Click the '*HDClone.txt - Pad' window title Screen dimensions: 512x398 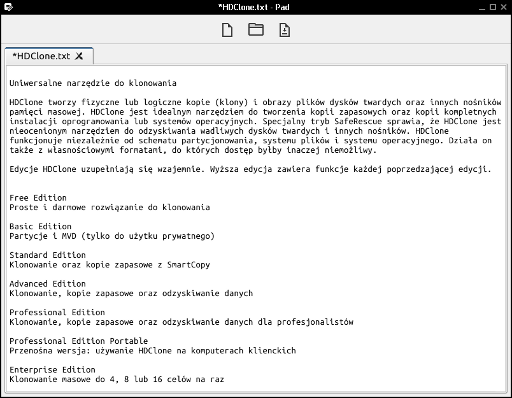pos(253,7)
